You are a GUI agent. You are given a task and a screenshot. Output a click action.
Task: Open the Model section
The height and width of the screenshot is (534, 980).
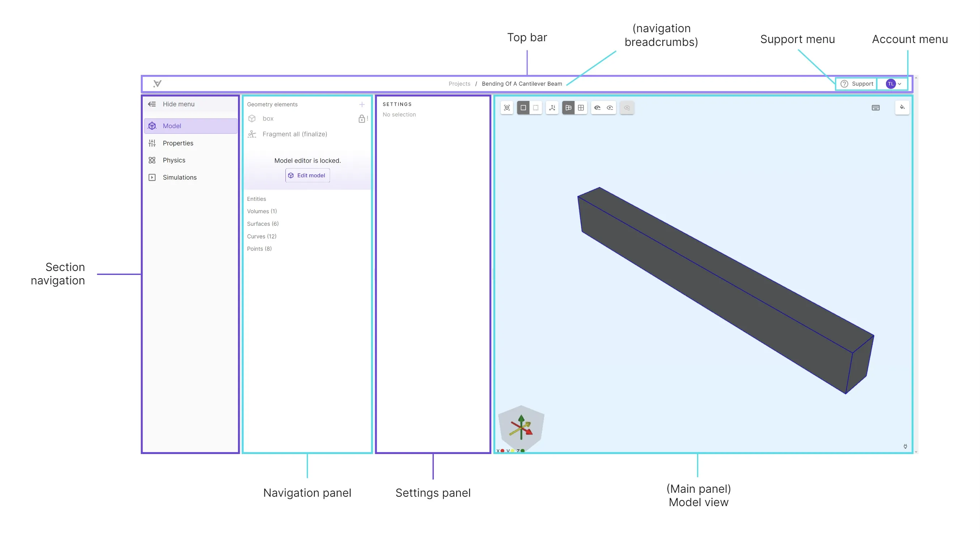click(x=191, y=126)
